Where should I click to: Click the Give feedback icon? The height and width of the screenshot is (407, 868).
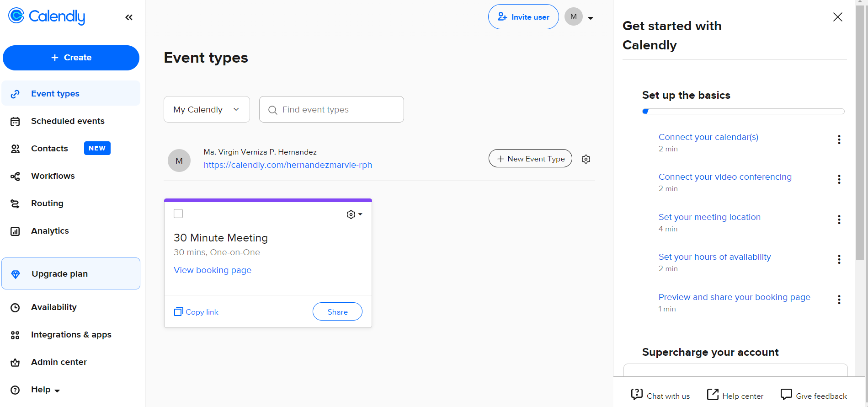pos(786,395)
